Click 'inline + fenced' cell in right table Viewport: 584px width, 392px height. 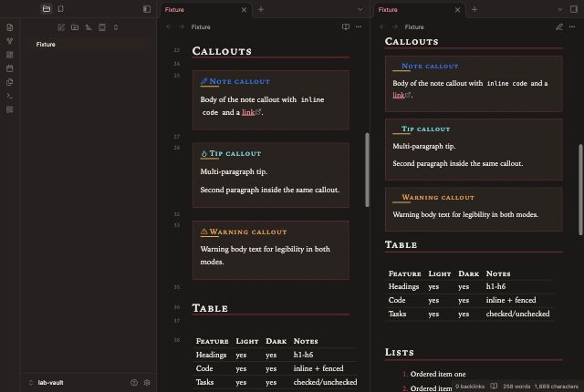coord(511,300)
